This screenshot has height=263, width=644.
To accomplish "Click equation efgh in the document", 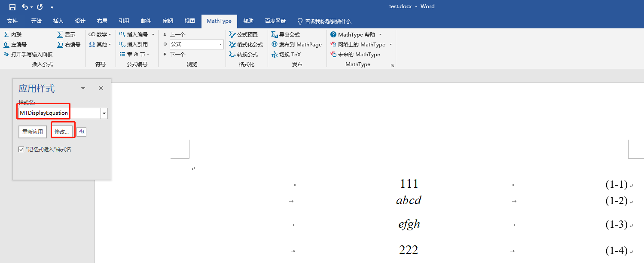I will point(409,224).
